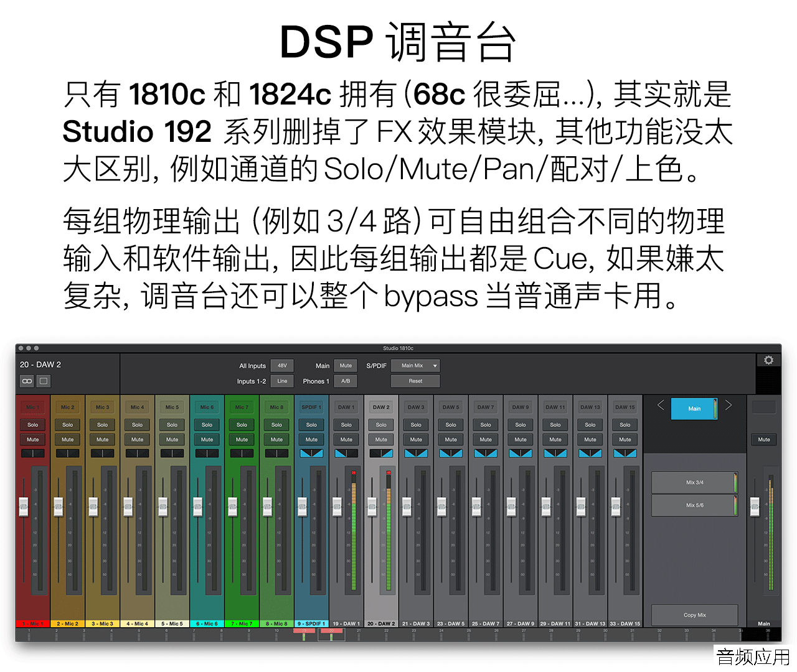Screen dimensions: 797x672
Task: Mute the Main output in the header
Action: pos(346,366)
